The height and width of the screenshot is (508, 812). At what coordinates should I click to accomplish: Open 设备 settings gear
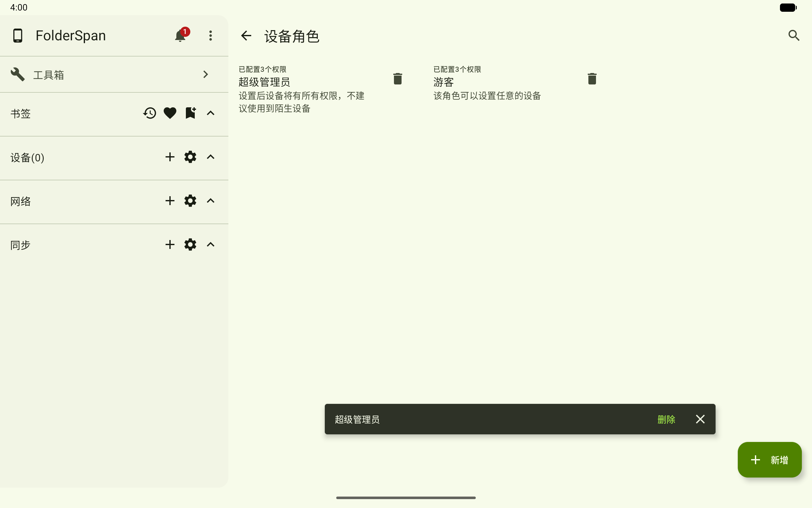pyautogui.click(x=190, y=157)
